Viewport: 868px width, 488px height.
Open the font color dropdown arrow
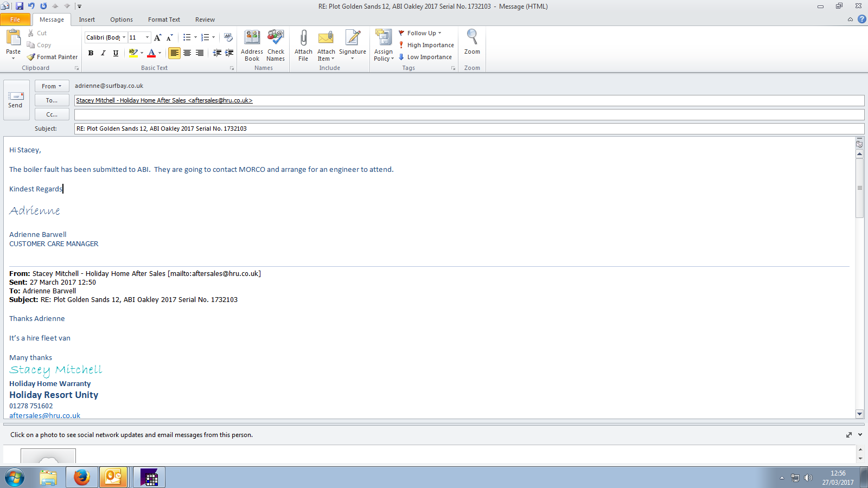159,53
